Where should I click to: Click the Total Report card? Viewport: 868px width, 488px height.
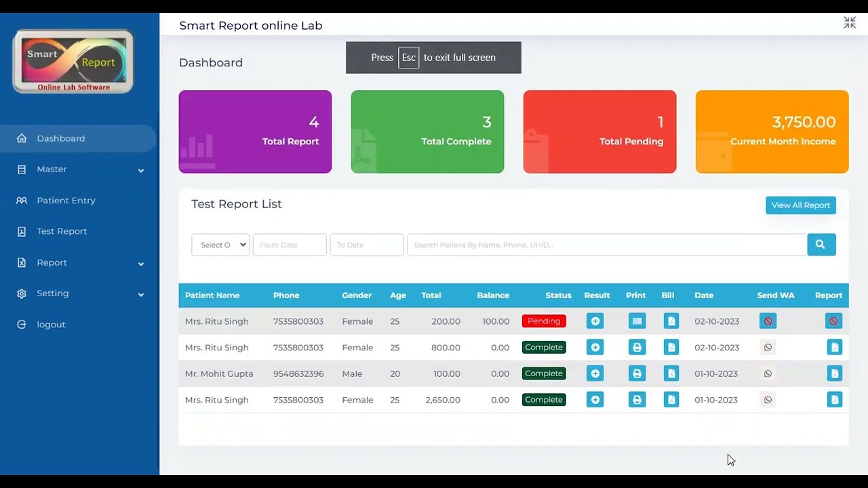point(255,131)
